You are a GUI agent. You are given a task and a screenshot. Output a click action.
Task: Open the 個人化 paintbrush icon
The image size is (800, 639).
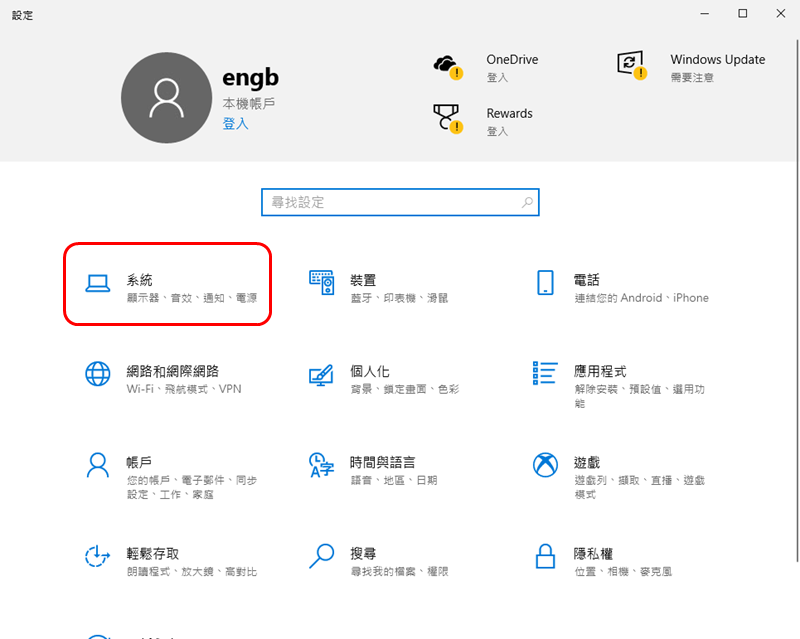322,375
